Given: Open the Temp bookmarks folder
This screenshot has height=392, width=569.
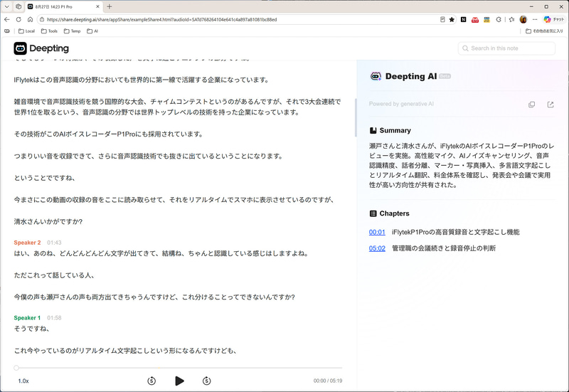Looking at the screenshot, I should tap(73, 31).
